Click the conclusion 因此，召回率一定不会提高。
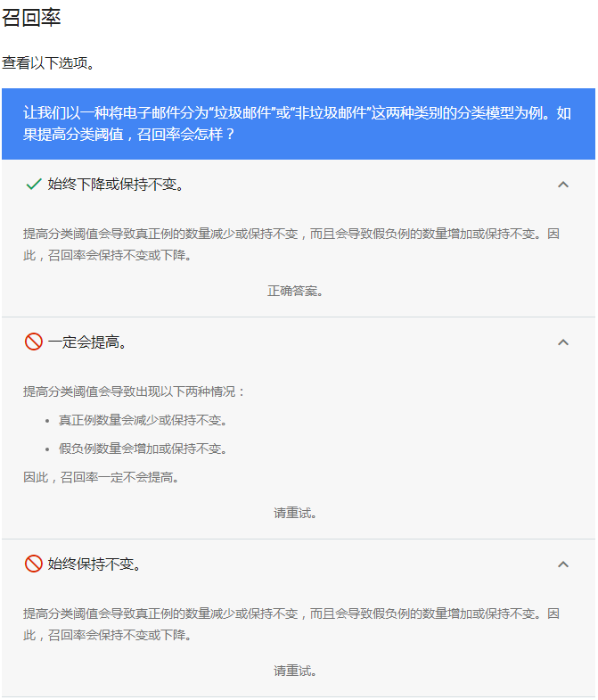The image size is (598, 700). [101, 477]
